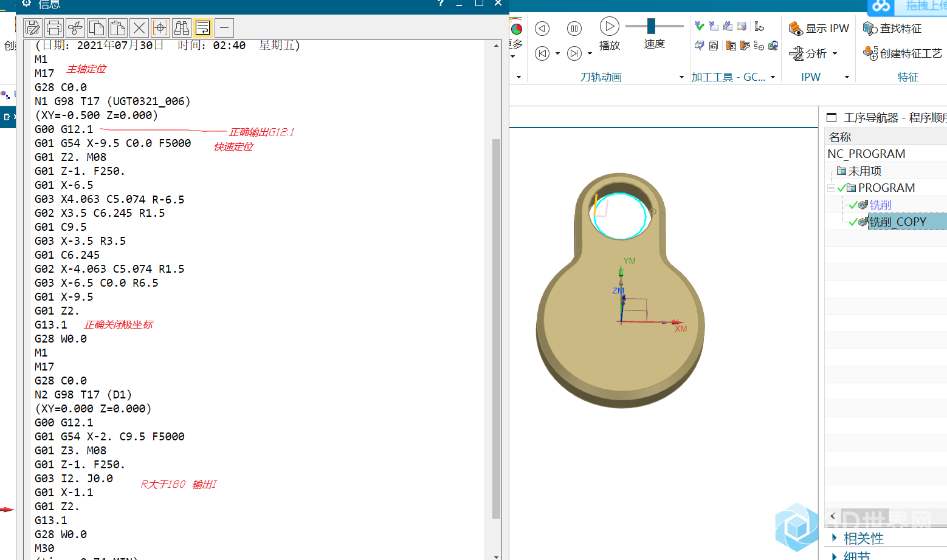Select 未用项 folder in navigator
The image size is (947, 560).
pyautogui.click(x=859, y=171)
